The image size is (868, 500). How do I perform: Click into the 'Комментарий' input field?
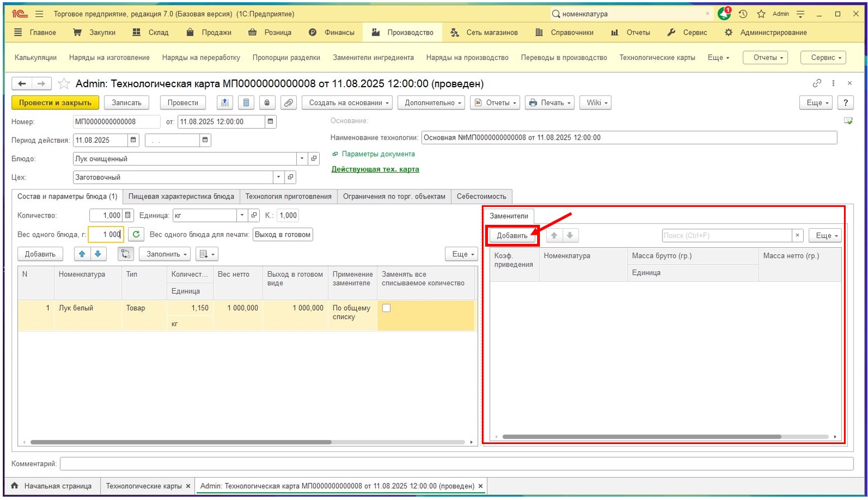[456, 464]
